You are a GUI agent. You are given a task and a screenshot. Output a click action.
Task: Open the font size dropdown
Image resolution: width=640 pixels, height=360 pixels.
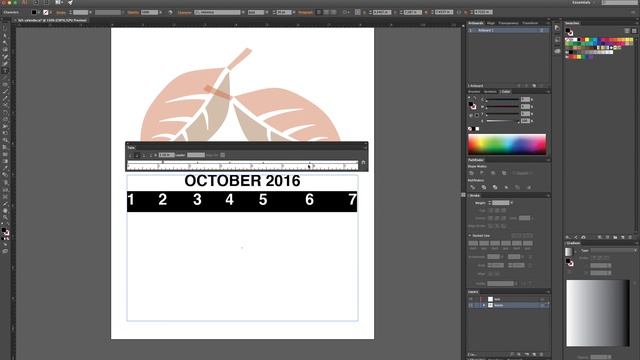(293, 12)
